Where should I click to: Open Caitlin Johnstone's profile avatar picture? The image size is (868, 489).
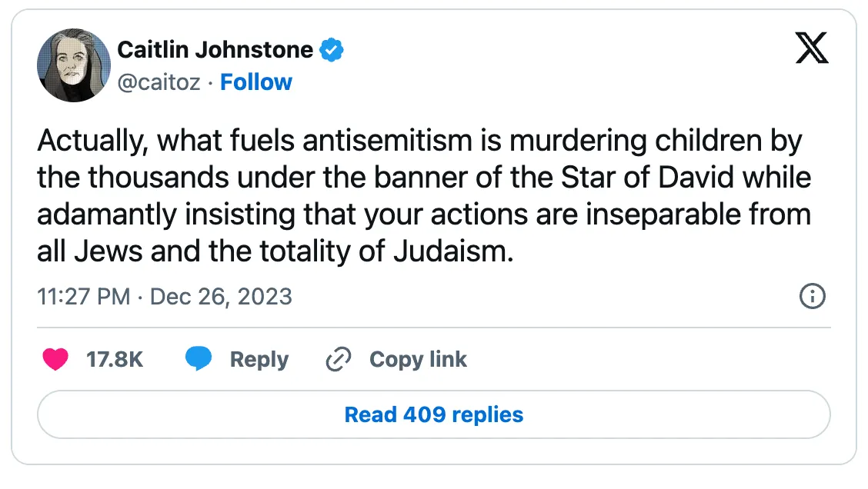coord(74,65)
